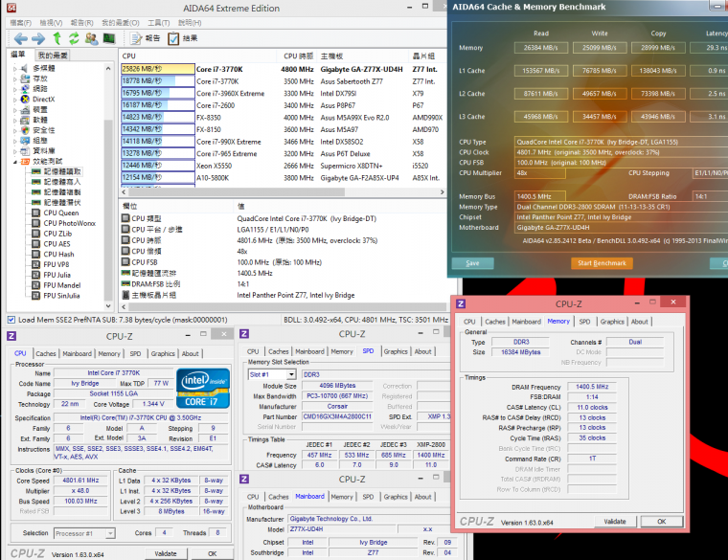Click the Back arrow in AIDA64 toolbar

pyautogui.click(x=20, y=38)
